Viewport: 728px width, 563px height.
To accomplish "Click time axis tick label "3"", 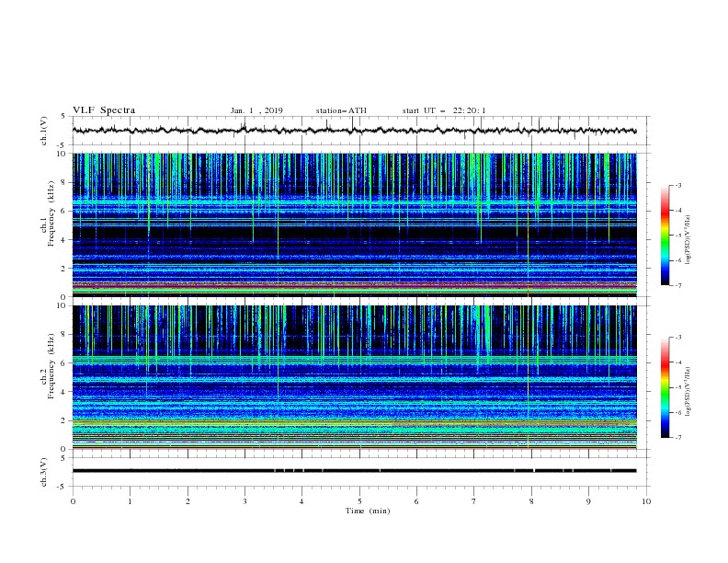I will pyautogui.click(x=245, y=501).
